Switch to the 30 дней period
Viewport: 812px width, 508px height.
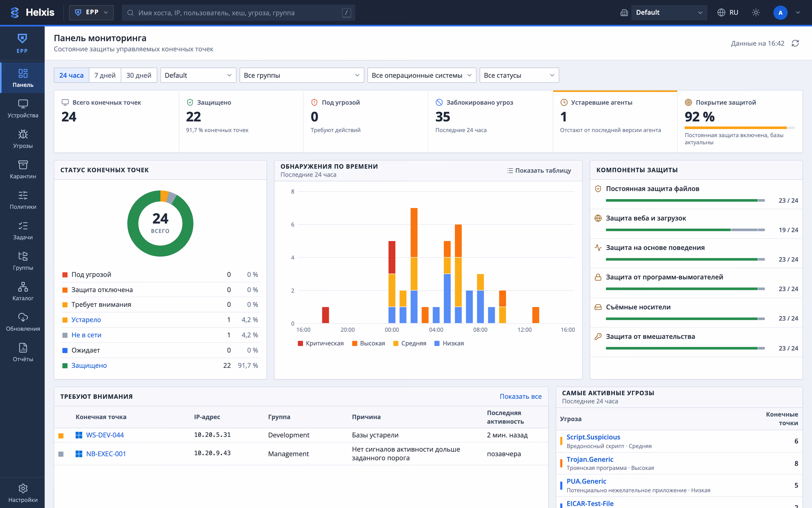pos(139,75)
